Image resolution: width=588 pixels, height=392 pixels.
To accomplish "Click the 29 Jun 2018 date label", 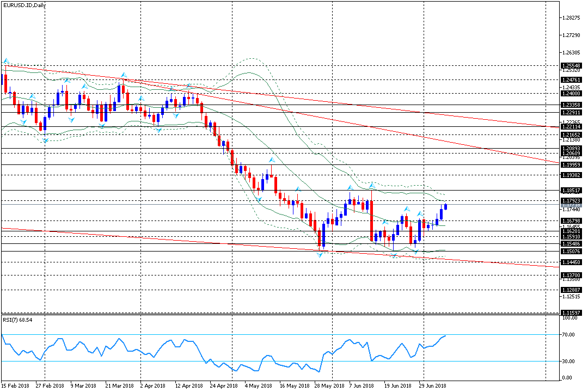I will [x=432, y=385].
